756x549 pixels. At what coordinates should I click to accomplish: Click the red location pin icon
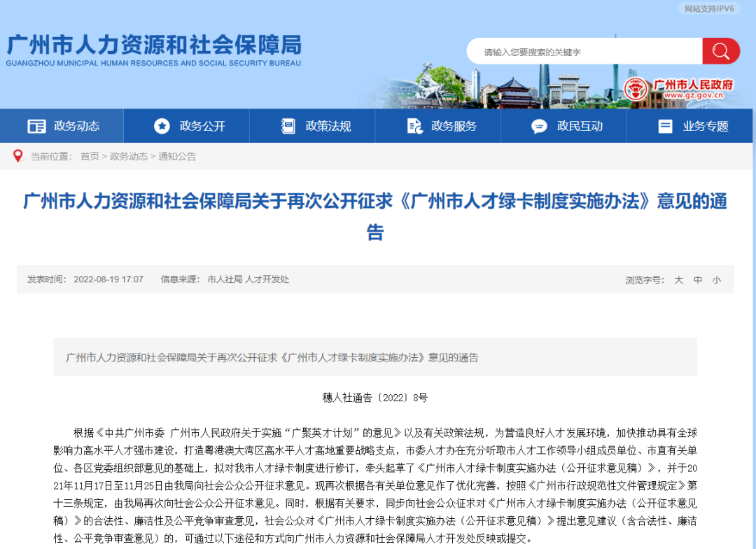pyautogui.click(x=18, y=155)
